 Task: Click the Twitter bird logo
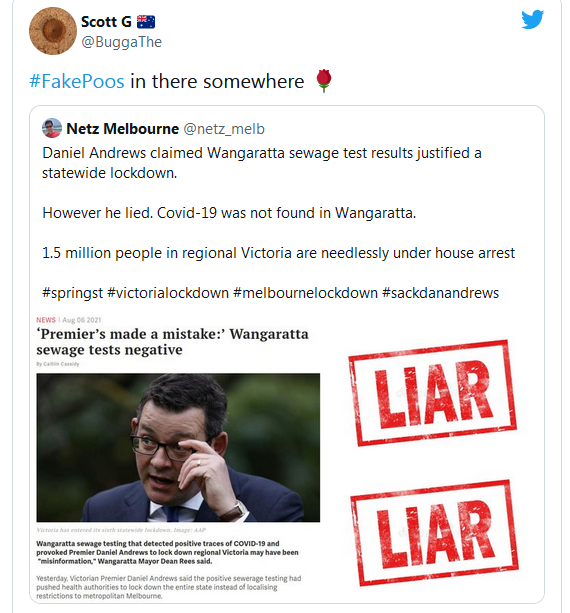pyautogui.click(x=532, y=19)
